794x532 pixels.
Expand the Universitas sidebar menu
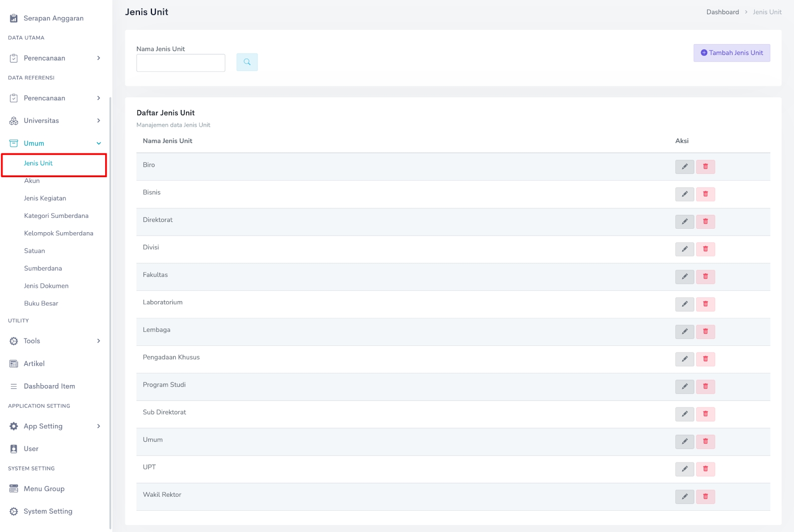coord(55,121)
